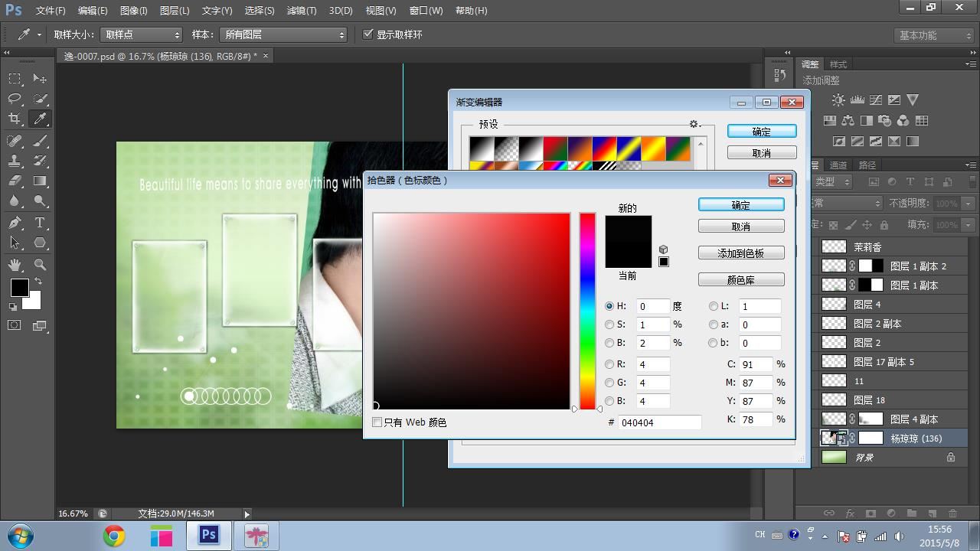Select the Lasso tool

point(15,99)
